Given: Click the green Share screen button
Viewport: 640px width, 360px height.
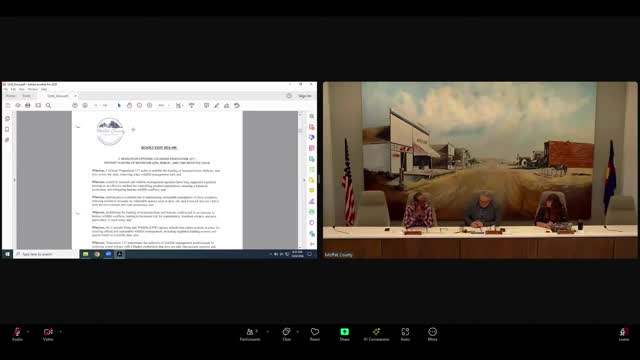Looking at the screenshot, I should tap(344, 334).
